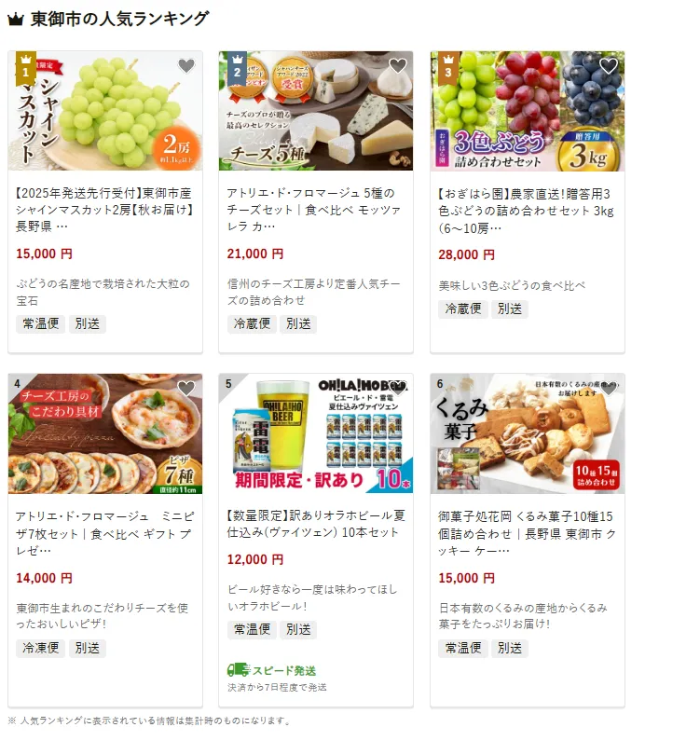Open the mini pizza 7種 thumbnail image
This screenshot has width=700, height=741.
(105, 433)
